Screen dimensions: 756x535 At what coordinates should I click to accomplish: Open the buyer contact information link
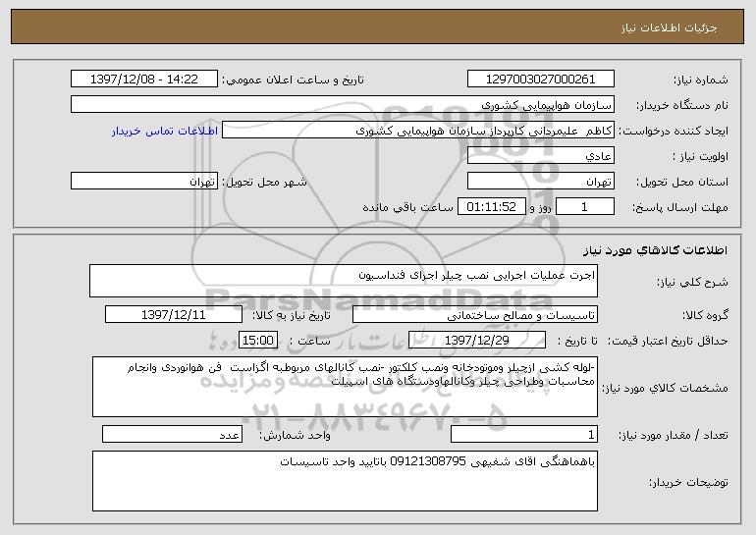pos(164,131)
